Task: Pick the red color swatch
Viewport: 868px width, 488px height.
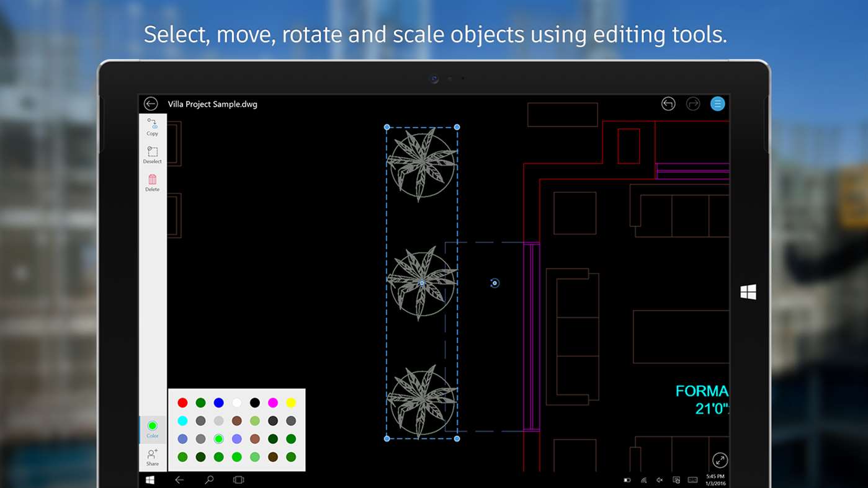Action: [182, 403]
